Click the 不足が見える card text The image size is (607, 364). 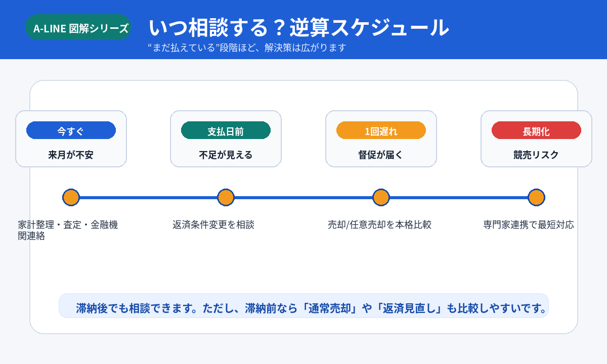(x=226, y=155)
